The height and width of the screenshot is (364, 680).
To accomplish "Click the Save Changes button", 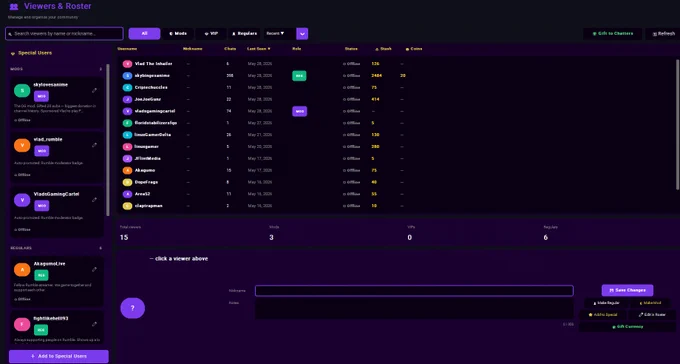I will pyautogui.click(x=627, y=290).
